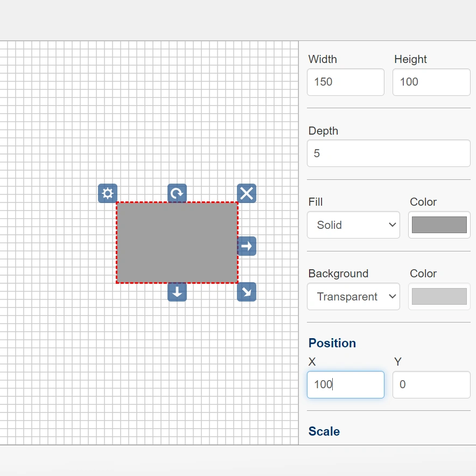Image resolution: width=476 pixels, height=476 pixels.
Task: Delete shape using the X handle
Action: coord(247,193)
